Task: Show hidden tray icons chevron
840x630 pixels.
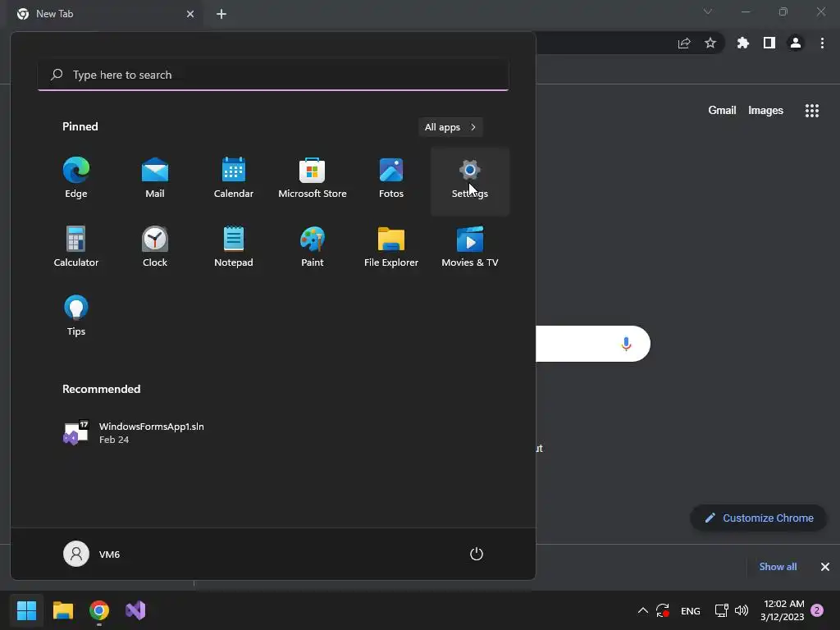Action: pyautogui.click(x=643, y=610)
